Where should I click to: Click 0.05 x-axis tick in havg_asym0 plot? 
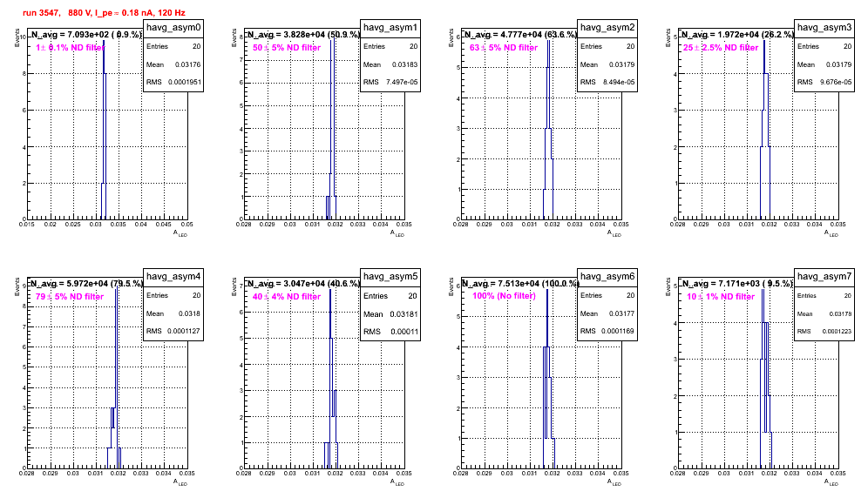pyautogui.click(x=187, y=224)
